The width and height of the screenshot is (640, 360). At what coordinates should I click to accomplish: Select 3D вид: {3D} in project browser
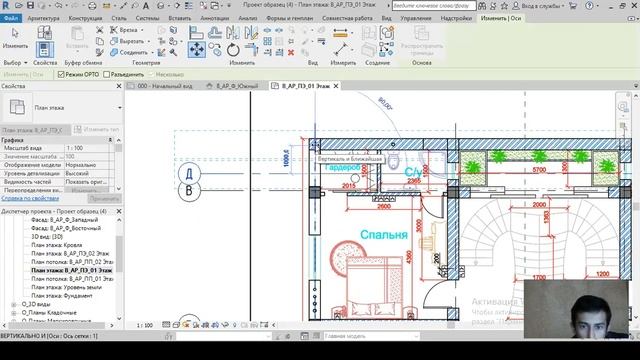(47, 237)
